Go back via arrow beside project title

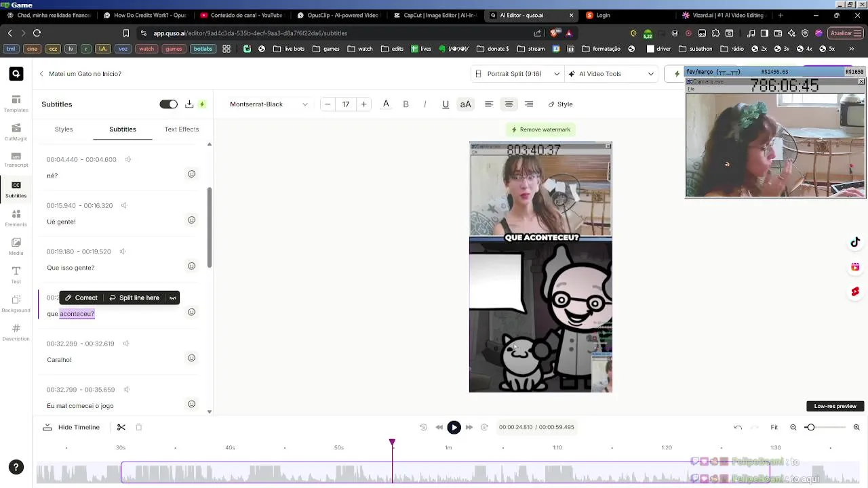(x=41, y=74)
